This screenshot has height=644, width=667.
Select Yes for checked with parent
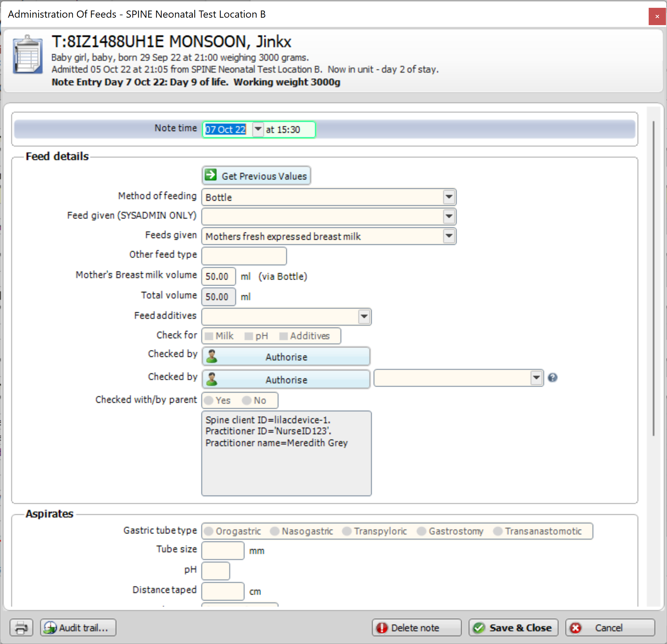point(209,400)
